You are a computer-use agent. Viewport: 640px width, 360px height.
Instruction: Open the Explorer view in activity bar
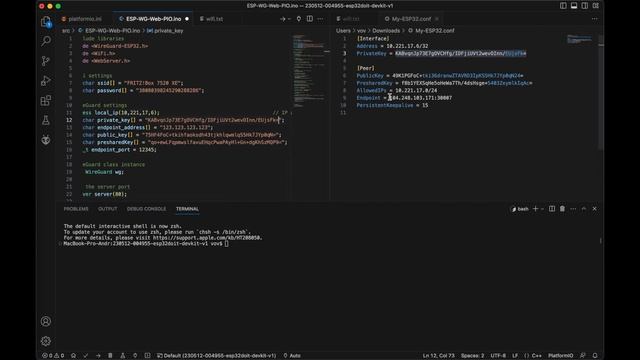(46, 22)
